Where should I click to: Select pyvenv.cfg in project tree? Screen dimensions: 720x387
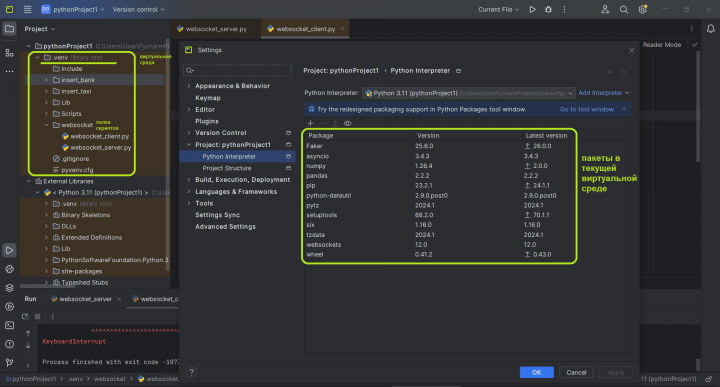(73, 170)
